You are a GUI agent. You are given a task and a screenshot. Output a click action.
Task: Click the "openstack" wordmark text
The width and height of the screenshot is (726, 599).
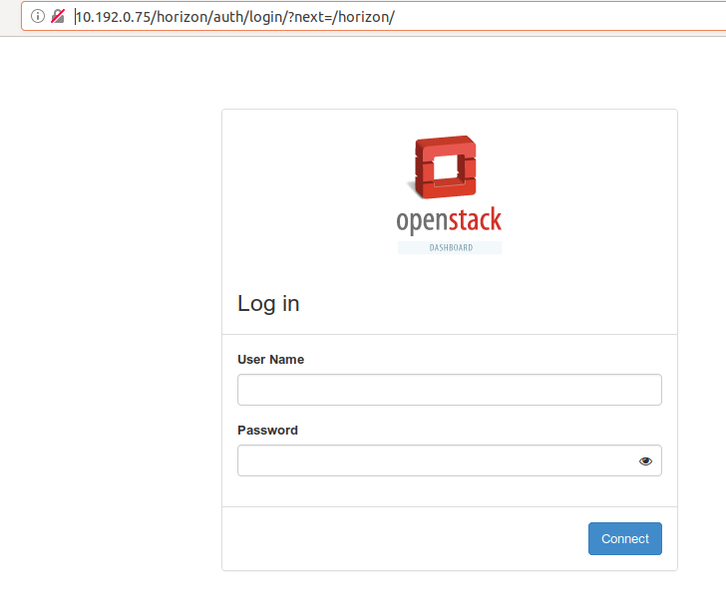coord(449,220)
